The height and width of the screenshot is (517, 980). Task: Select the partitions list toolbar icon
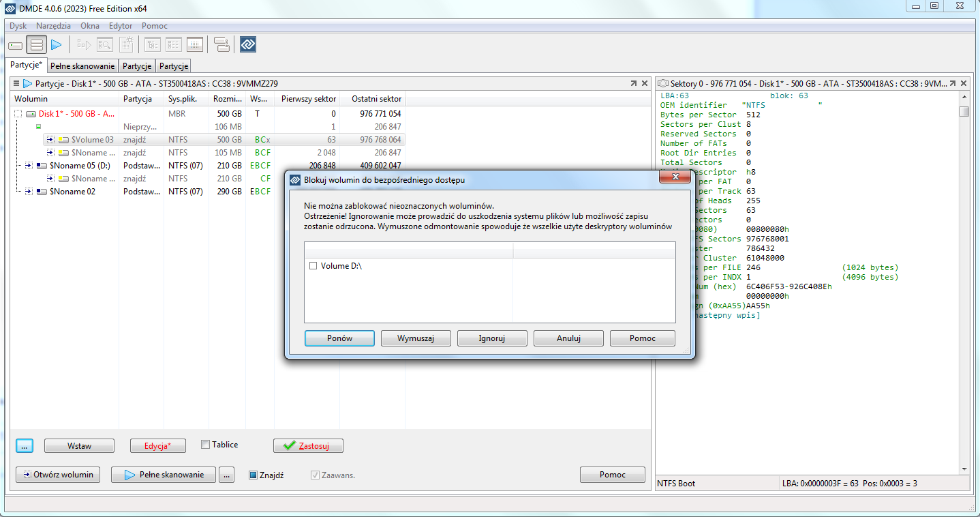(37, 45)
